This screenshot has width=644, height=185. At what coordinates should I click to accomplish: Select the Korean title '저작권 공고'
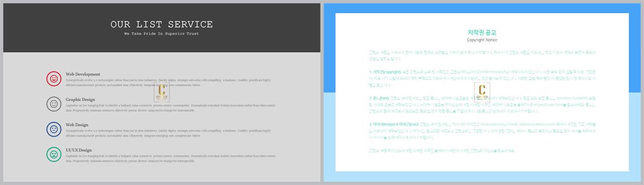tap(482, 32)
